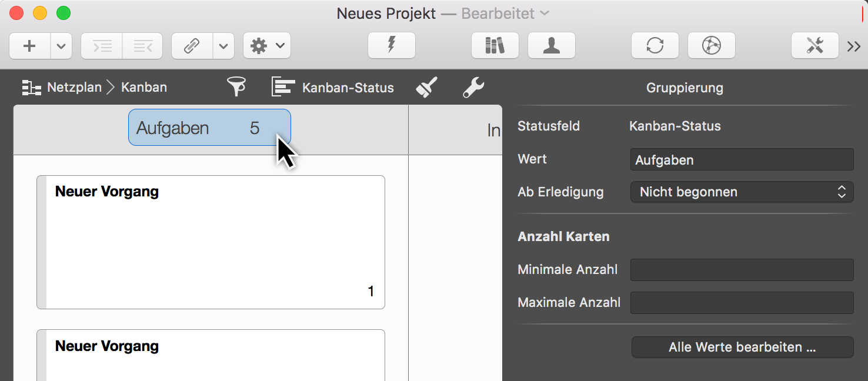Click the screwdriver and wrench tools icon
Viewport: 868px width, 381px height.
(x=814, y=45)
